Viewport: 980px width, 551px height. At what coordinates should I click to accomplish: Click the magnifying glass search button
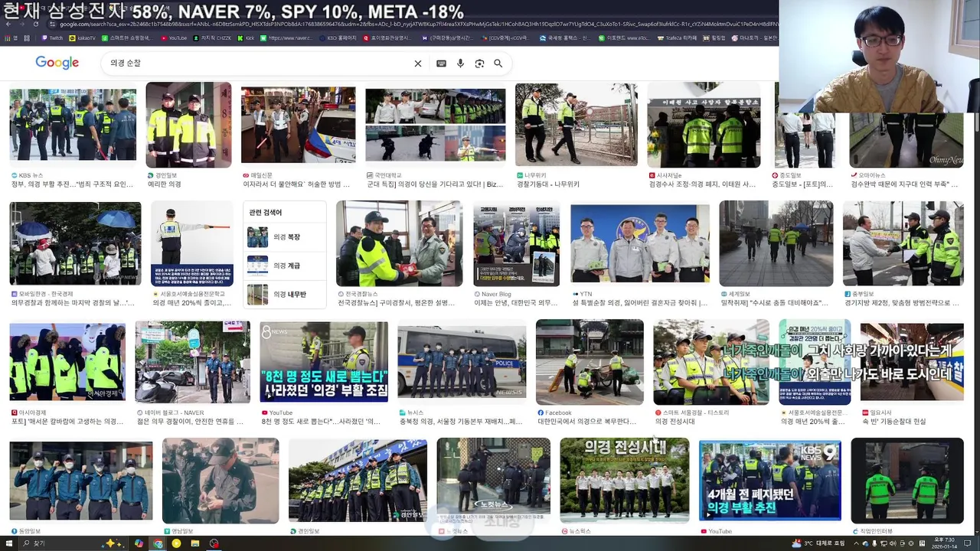pyautogui.click(x=498, y=64)
